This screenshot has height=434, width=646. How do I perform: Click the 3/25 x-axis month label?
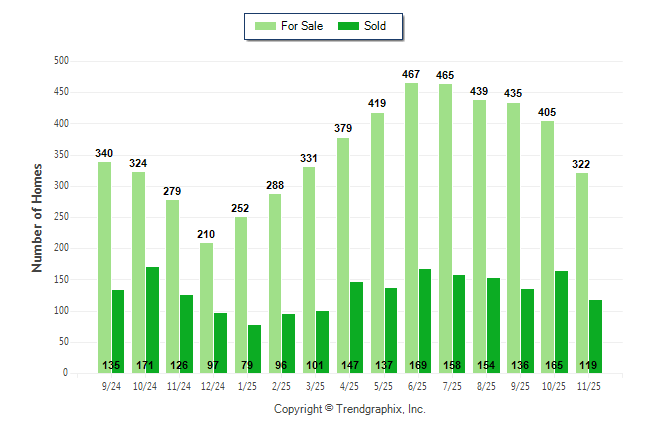(316, 386)
